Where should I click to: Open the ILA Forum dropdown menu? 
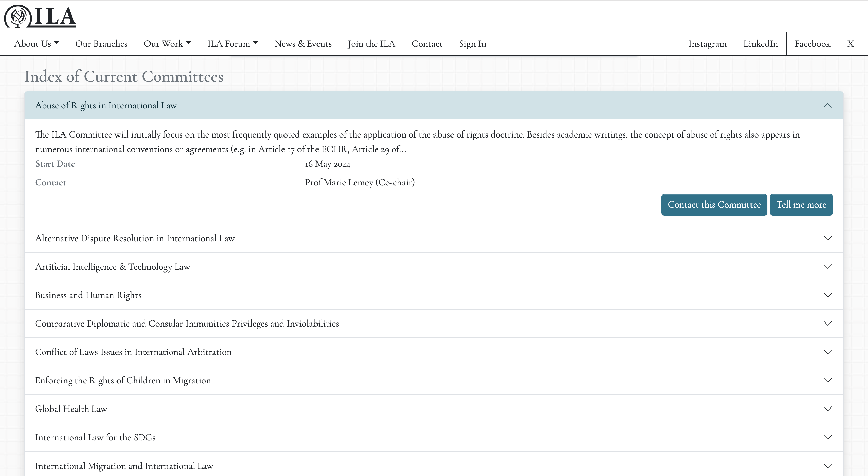click(232, 44)
